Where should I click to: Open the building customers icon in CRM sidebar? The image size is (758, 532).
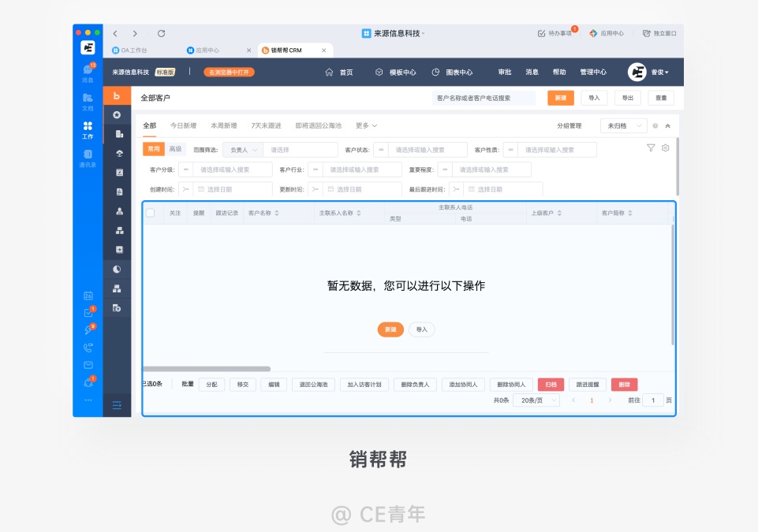pos(119,134)
